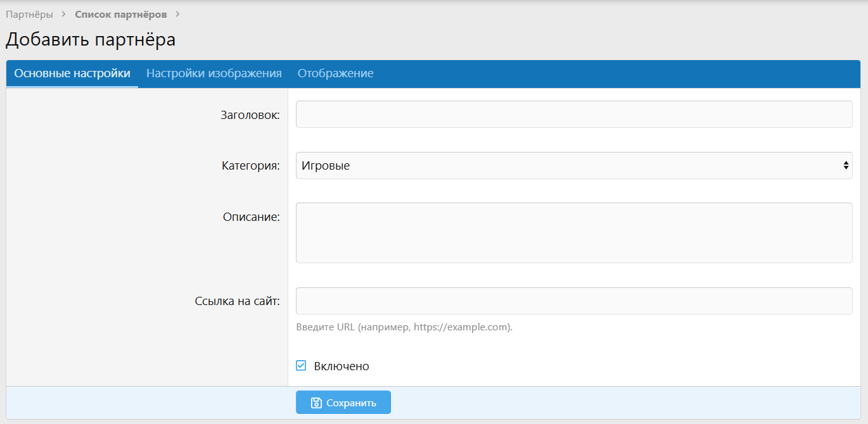Focus the Заголовок text field

(x=573, y=115)
